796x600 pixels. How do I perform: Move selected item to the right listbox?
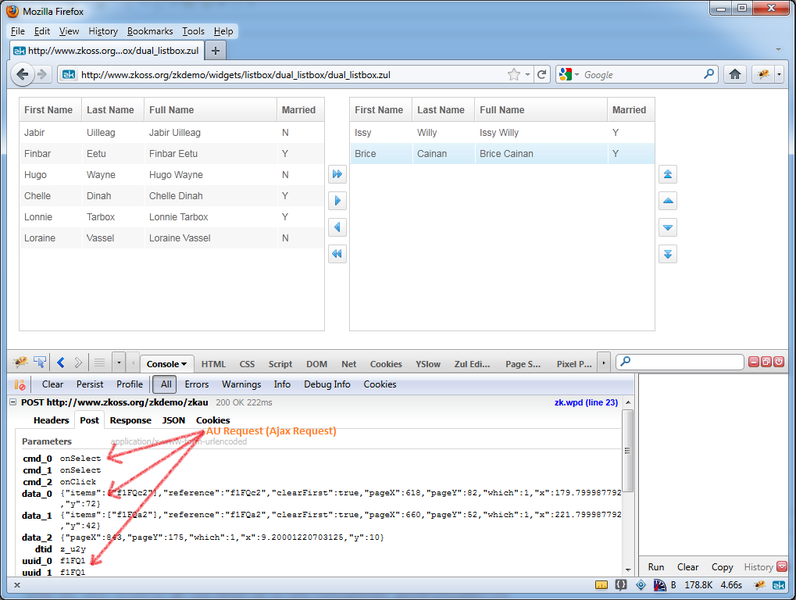337,201
